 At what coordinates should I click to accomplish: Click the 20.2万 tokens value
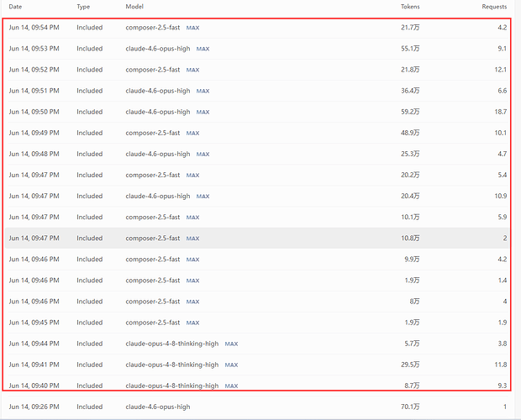pos(410,175)
